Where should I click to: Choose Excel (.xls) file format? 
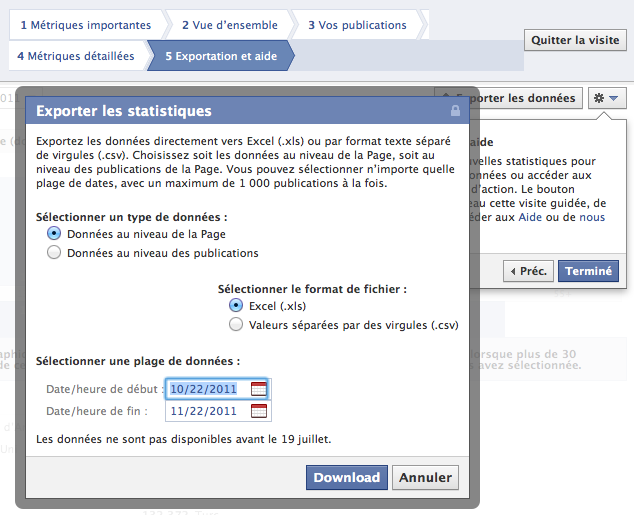coord(236,306)
